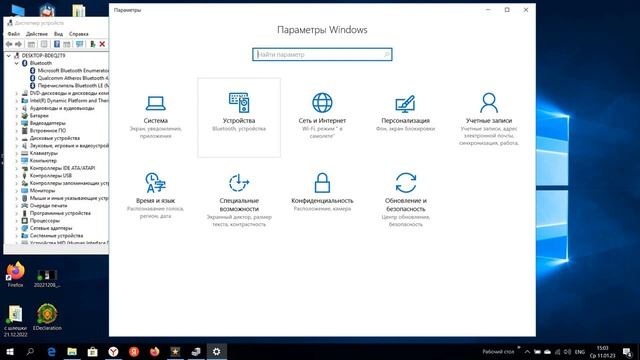This screenshot has height=360, width=640.
Task: Open the red Yandex app on taskbar
Action: click(x=134, y=351)
